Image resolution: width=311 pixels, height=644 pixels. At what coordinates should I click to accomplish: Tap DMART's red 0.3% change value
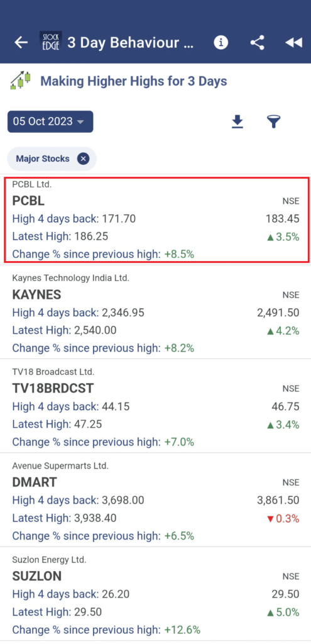(283, 519)
